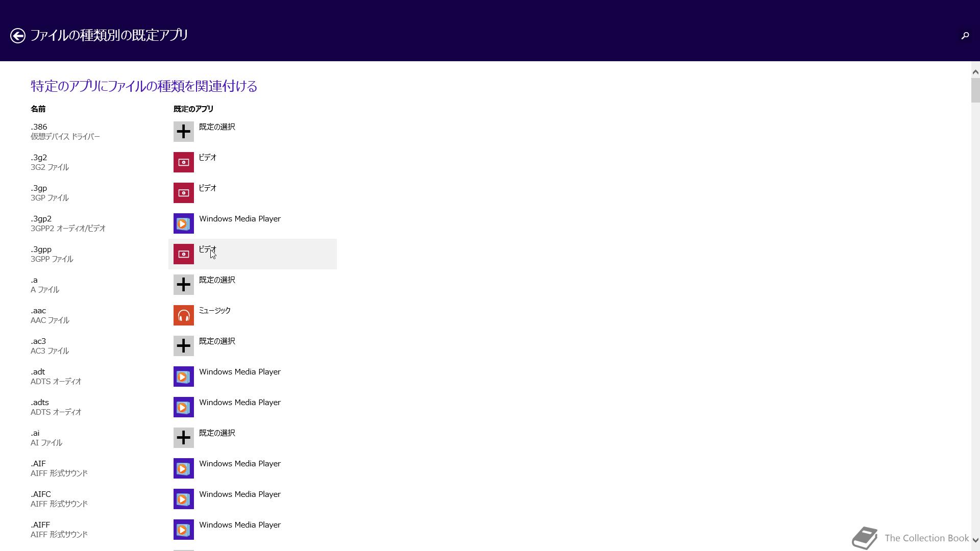Select .3gp2 extension name text
This screenshot has height=551, width=980.
coord(41,218)
